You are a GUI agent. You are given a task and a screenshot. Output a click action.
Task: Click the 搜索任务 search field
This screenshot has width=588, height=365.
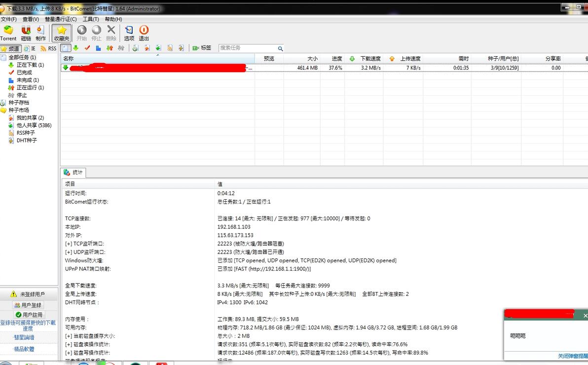pos(248,48)
